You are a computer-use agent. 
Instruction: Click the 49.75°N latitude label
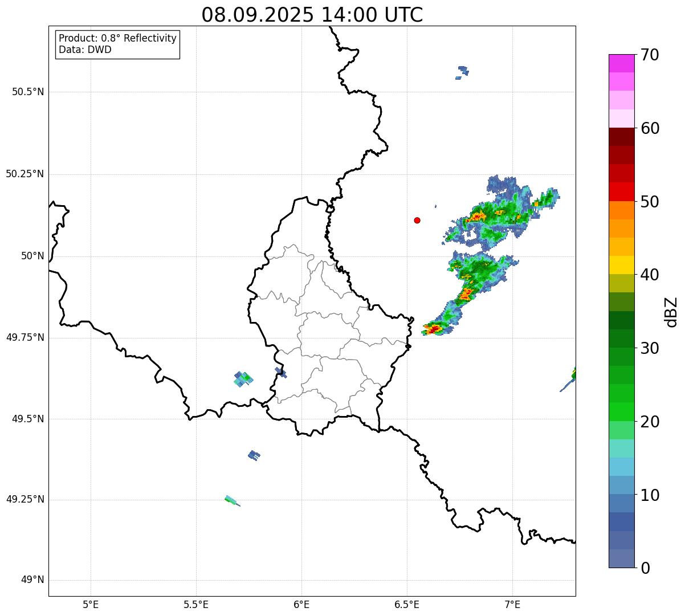click(x=25, y=337)
